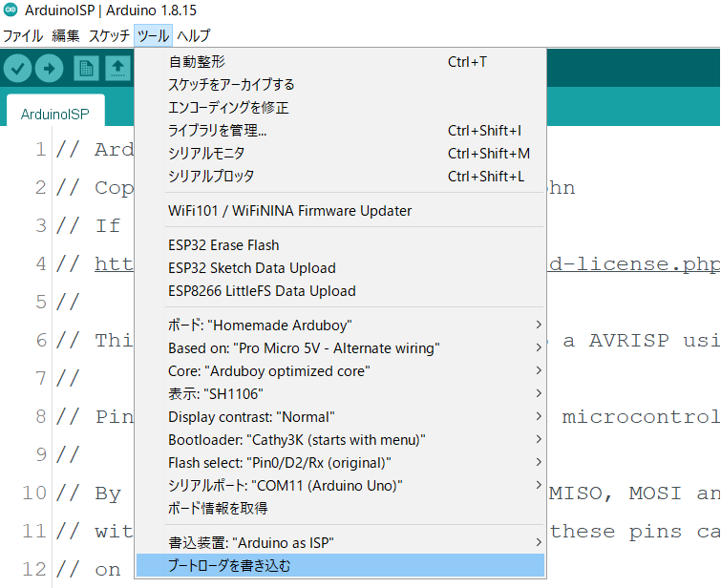This screenshot has height=588, width=721.
Task: Open the シリアルポート COM11 submenu
Action: [x=340, y=486]
